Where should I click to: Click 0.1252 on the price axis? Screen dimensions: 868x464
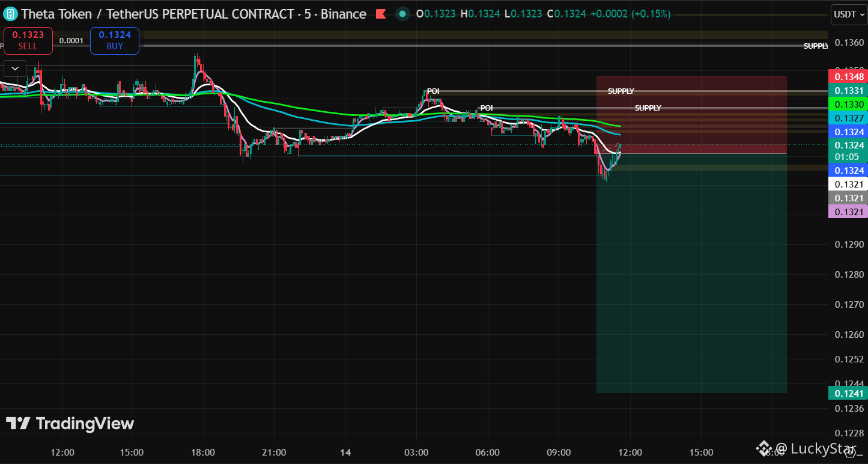point(849,359)
